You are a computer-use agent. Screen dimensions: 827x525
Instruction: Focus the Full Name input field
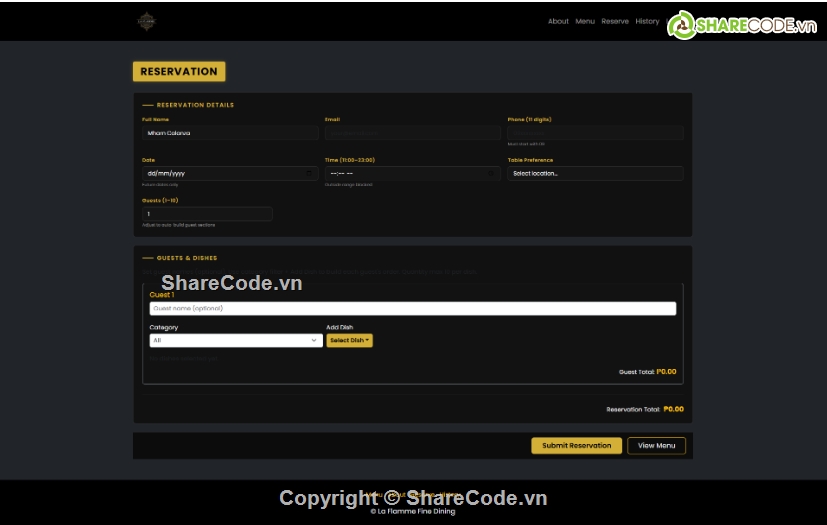(230, 133)
